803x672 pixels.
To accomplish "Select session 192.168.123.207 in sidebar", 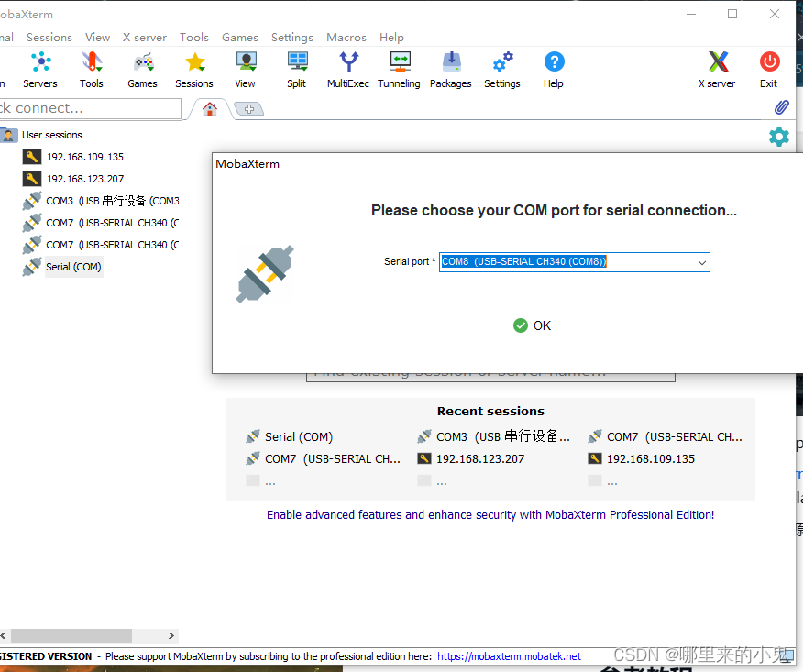I will pyautogui.click(x=85, y=179).
